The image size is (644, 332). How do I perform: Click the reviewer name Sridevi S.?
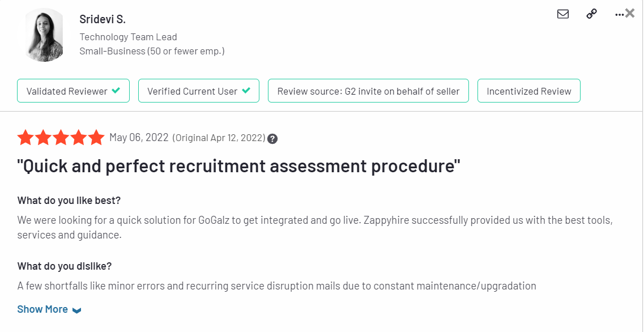[x=103, y=19]
